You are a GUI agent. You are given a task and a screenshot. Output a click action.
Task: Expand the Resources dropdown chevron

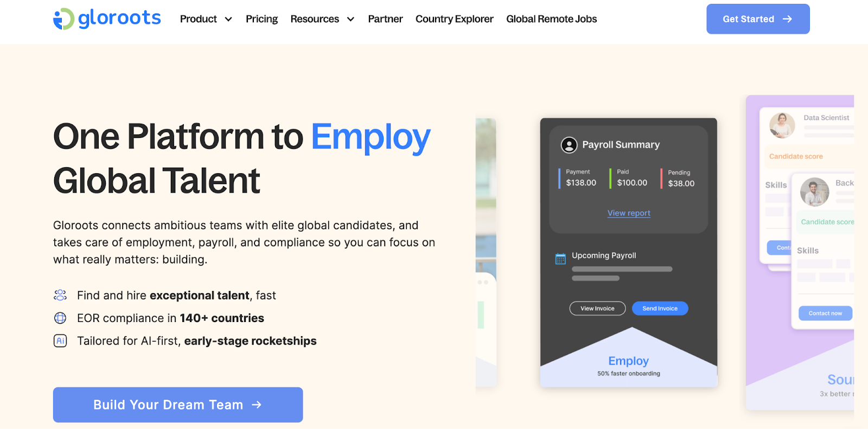350,20
